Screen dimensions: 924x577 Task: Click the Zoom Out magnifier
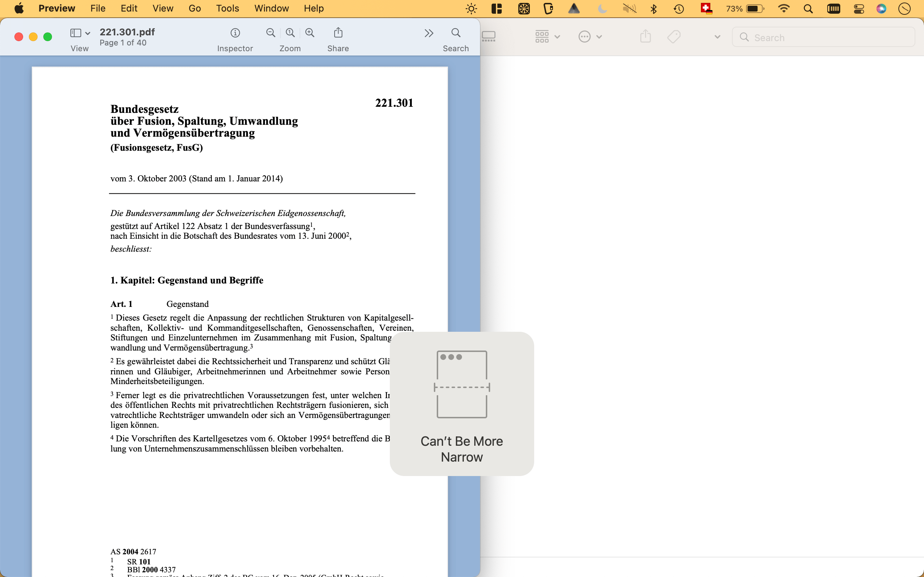tap(270, 33)
